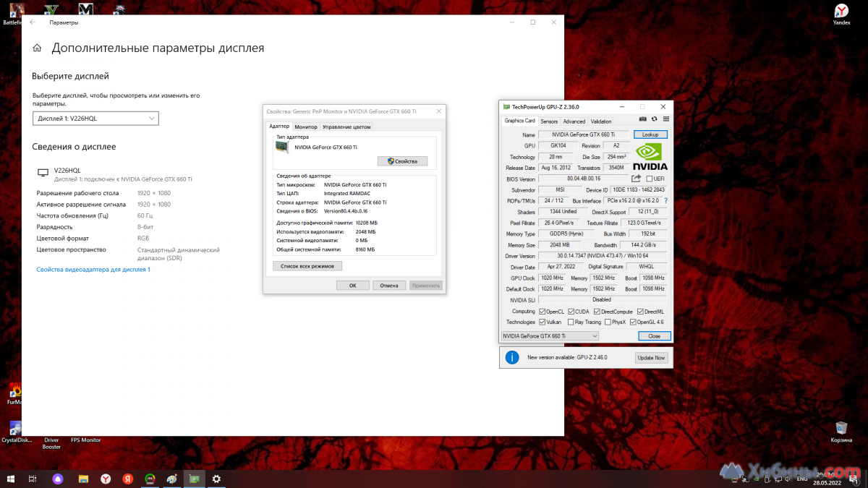Screen dimensions: 868x488
Task: Open File Explorer from the taskbar
Action: [x=83, y=479]
